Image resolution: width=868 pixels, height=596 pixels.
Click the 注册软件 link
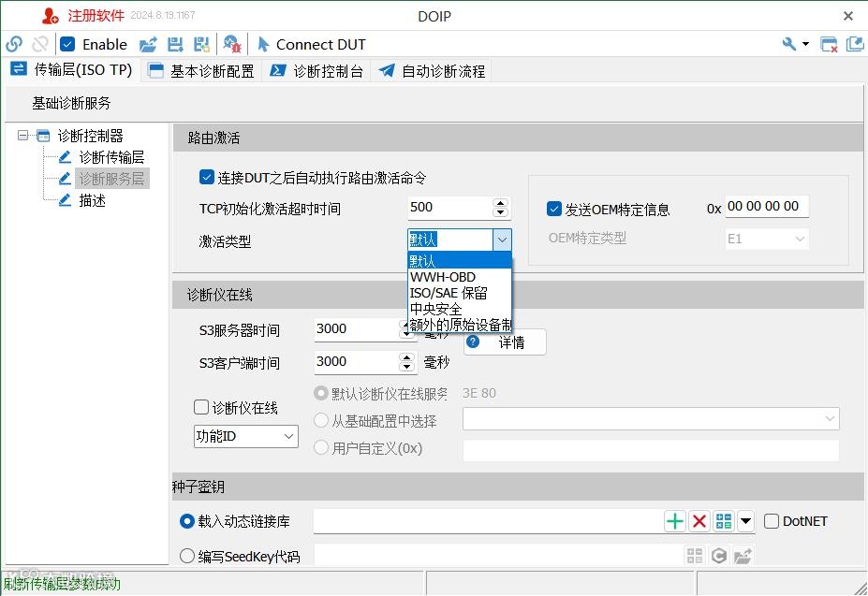[96, 16]
